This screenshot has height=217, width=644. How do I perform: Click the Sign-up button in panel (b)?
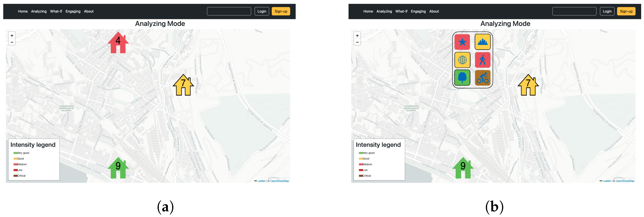click(x=626, y=11)
